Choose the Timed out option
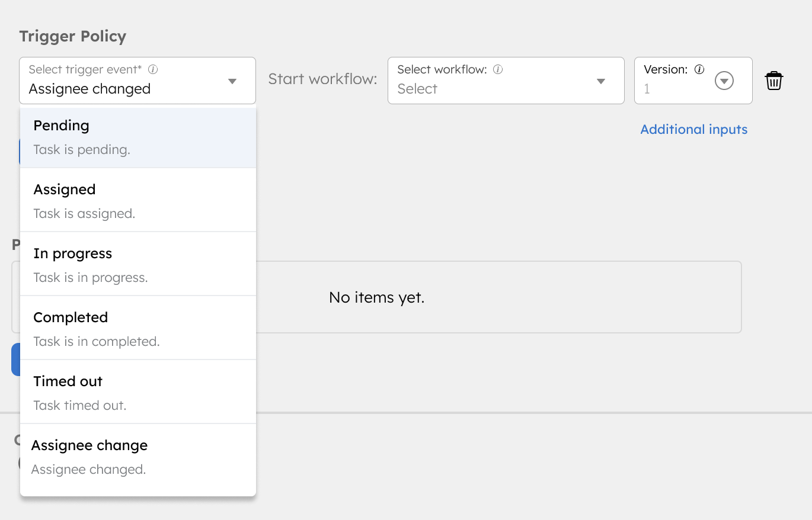Viewport: 812px width, 520px height. point(138,393)
